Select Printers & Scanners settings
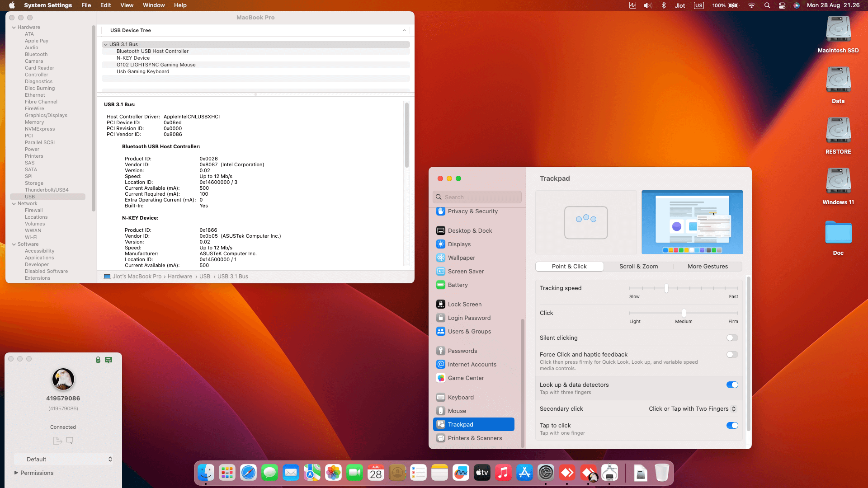Screen dimensions: 868x488 (475, 438)
